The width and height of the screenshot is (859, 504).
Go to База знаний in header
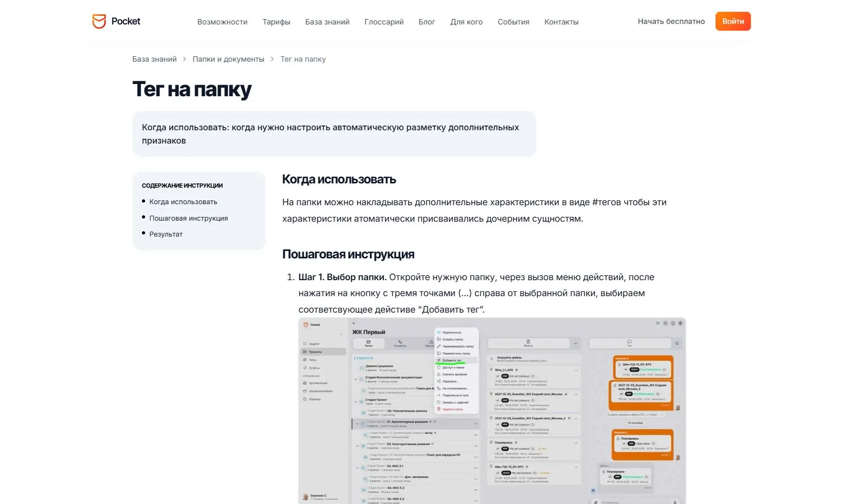[x=327, y=22]
